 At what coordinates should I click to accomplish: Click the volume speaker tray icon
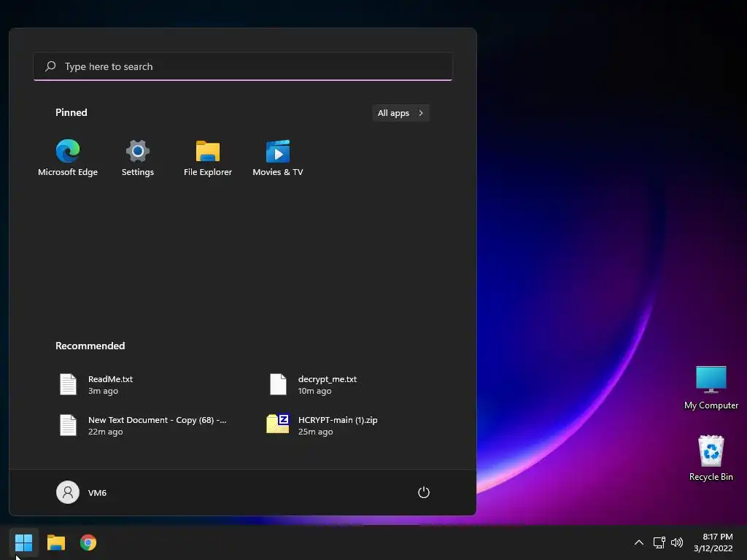click(x=677, y=542)
